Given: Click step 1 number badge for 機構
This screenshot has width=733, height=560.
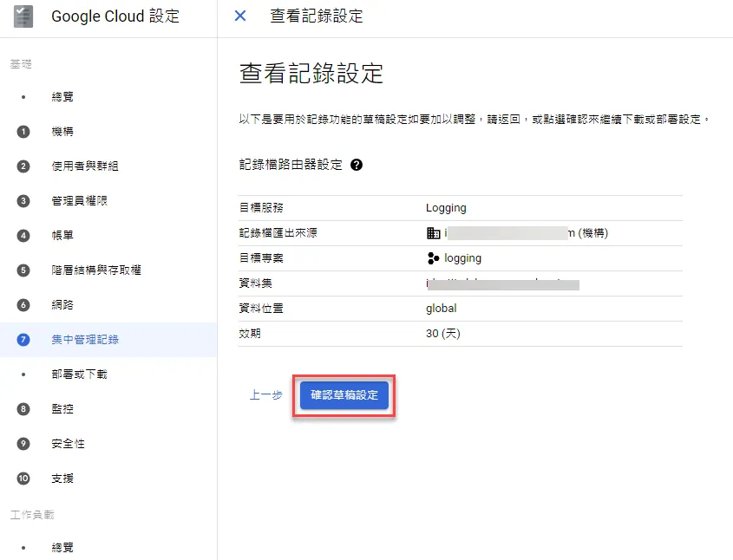Looking at the screenshot, I should 23,132.
